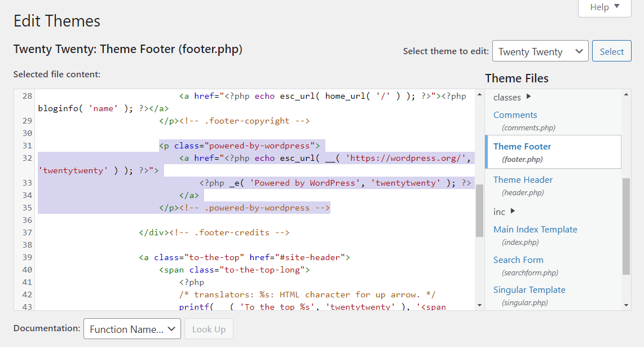The width and height of the screenshot is (644, 347).
Task: Open the Theme Header file
Action: click(522, 179)
